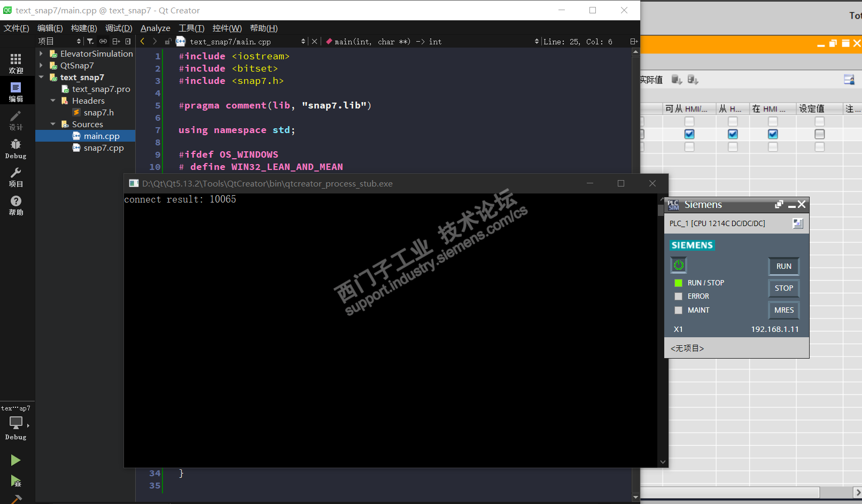Filter the project tree with funnel icon
Image resolution: width=862 pixels, height=504 pixels.
coord(90,41)
